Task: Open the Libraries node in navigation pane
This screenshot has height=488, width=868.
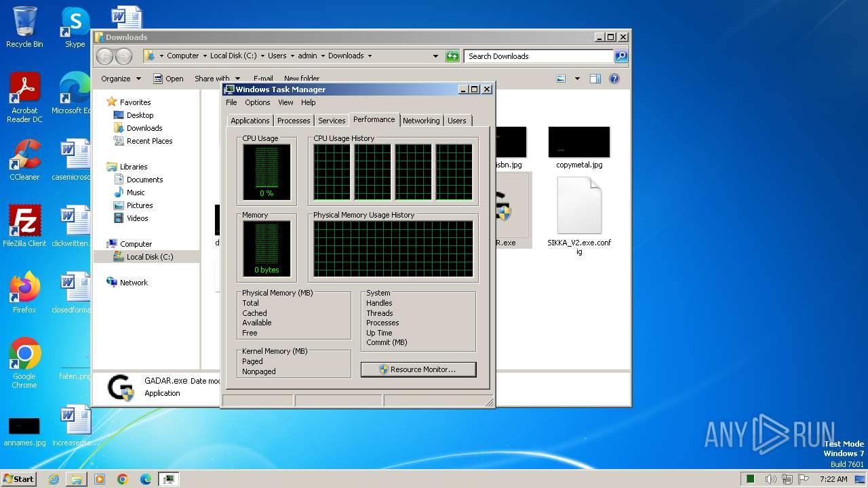Action: coord(134,167)
